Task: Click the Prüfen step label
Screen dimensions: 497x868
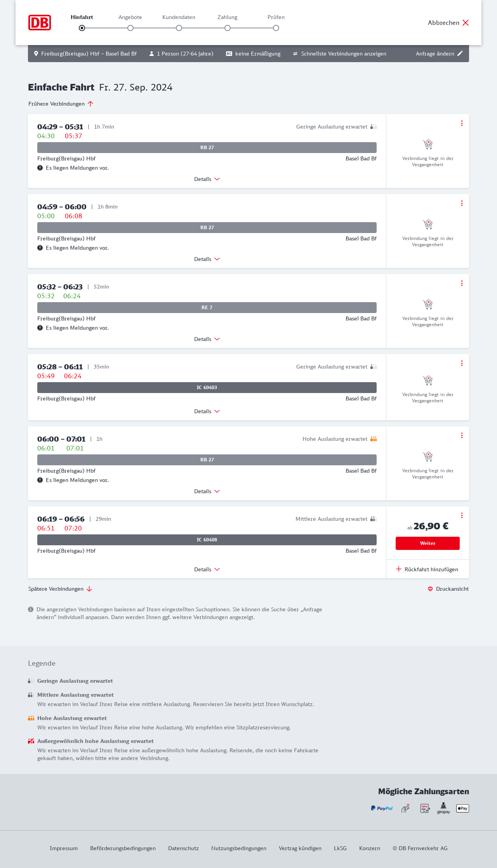Action: pyautogui.click(x=276, y=17)
